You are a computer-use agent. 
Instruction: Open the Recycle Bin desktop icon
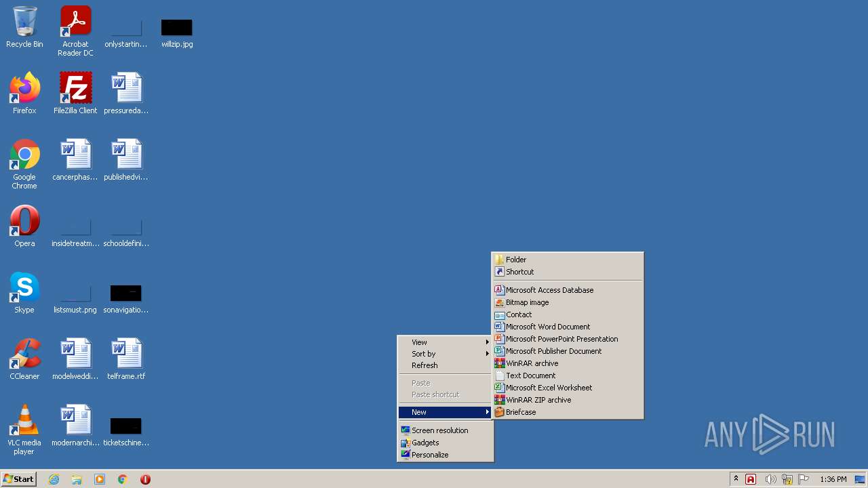[x=24, y=27]
